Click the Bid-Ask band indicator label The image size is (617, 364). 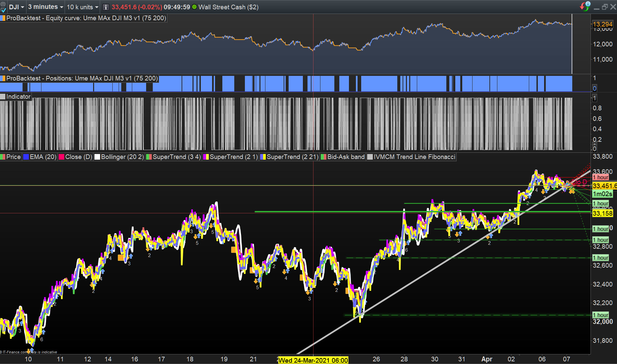coord(346,157)
